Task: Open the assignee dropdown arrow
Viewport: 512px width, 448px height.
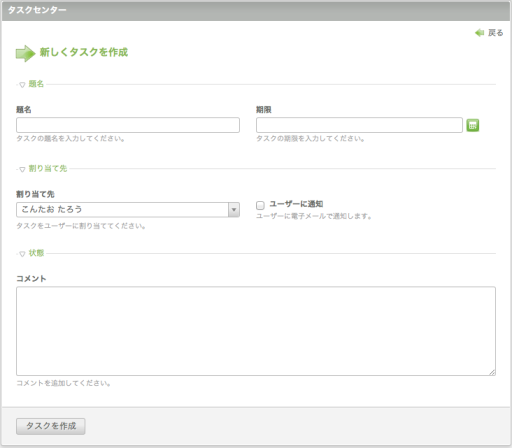Action: pos(234,210)
